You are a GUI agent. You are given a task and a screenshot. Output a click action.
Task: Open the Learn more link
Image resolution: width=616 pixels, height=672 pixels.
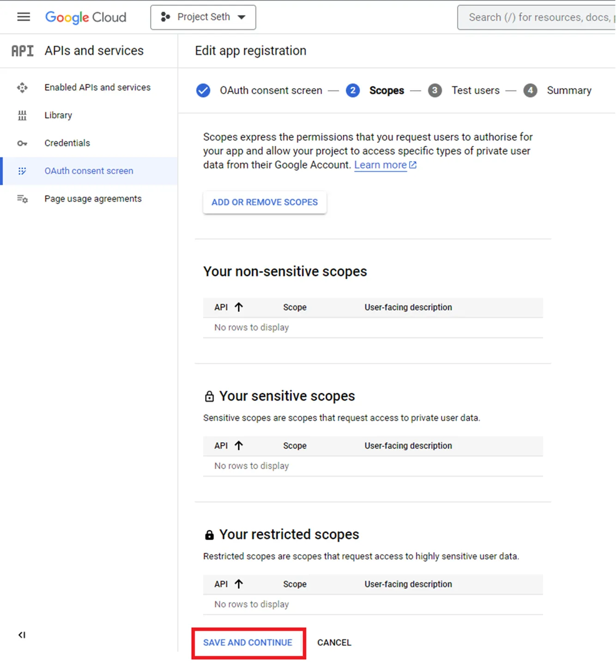(380, 165)
